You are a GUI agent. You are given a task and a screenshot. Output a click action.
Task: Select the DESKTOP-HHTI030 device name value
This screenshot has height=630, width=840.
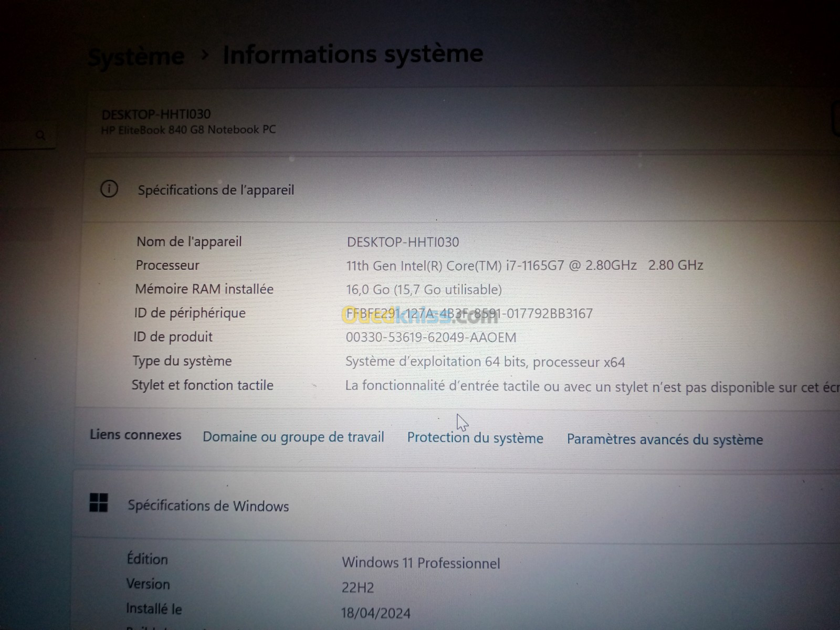tap(403, 242)
